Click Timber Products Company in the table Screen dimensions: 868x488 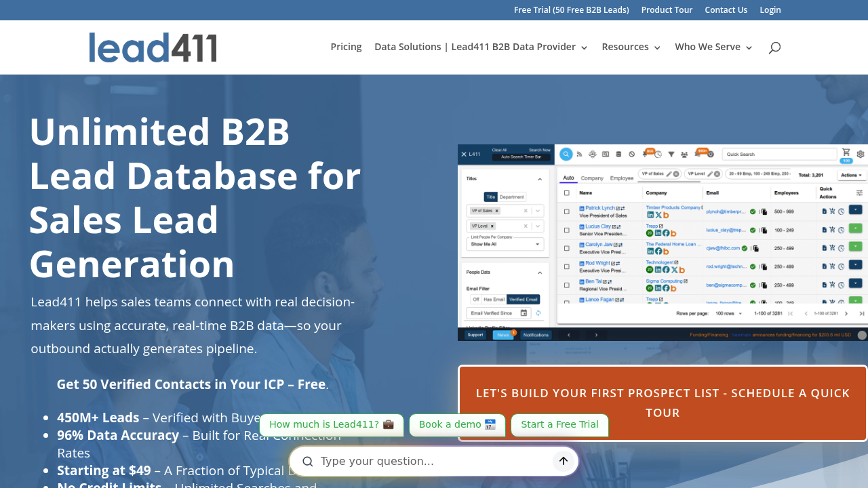pos(674,207)
